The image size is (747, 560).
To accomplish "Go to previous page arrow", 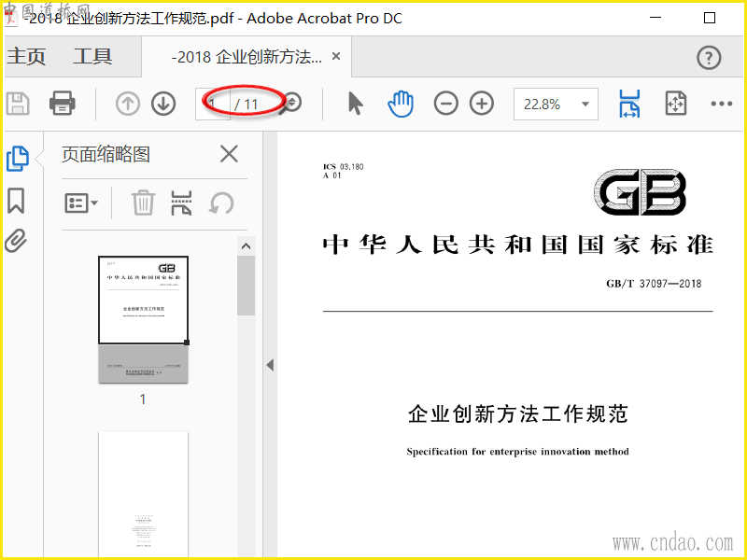I will pos(128,104).
